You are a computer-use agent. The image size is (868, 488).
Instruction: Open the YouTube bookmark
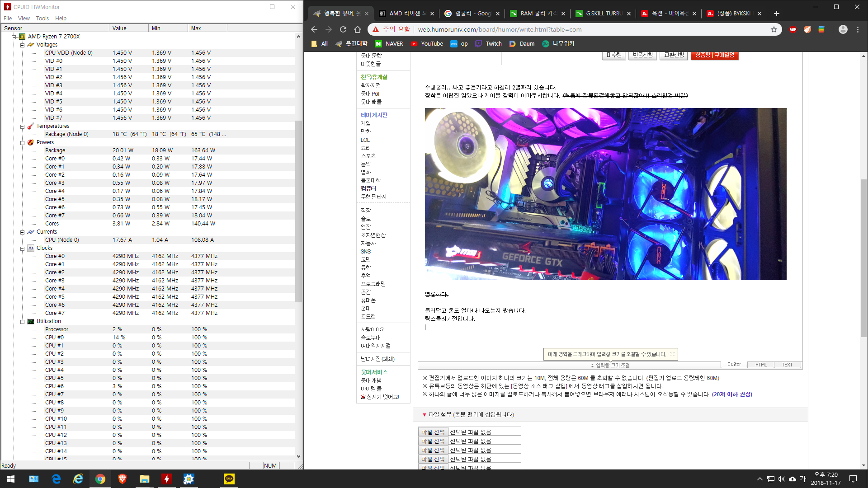click(x=427, y=44)
